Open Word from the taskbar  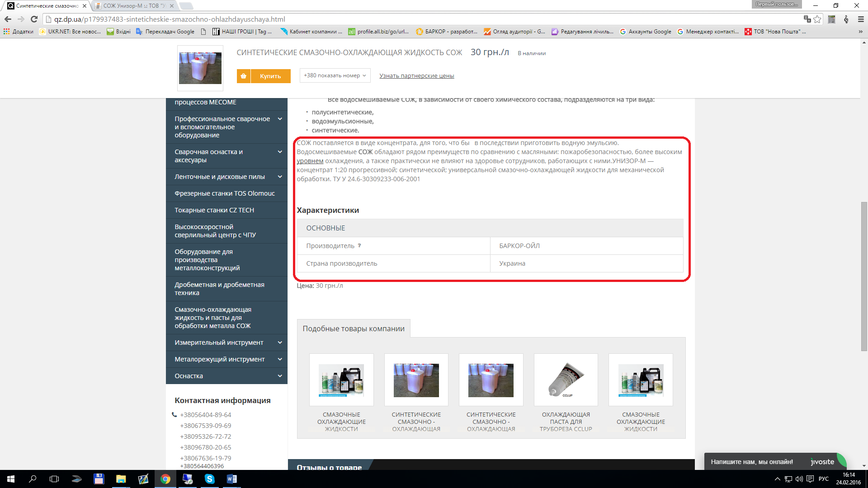[231, 479]
